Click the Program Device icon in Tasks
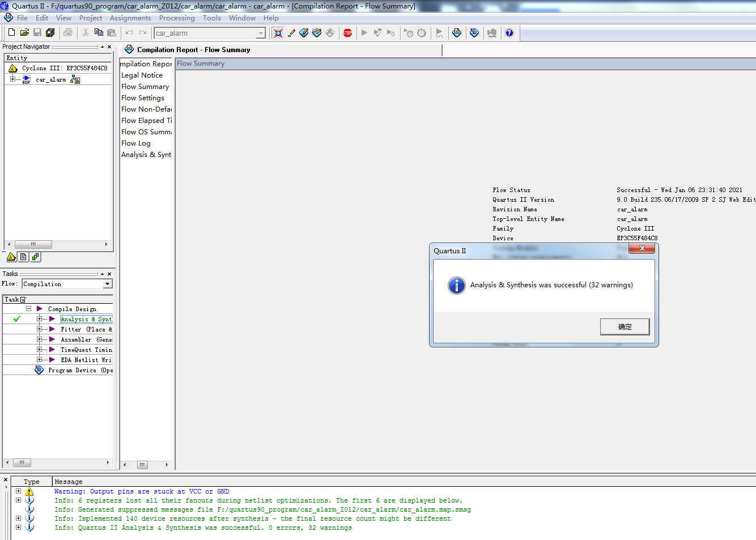 39,370
